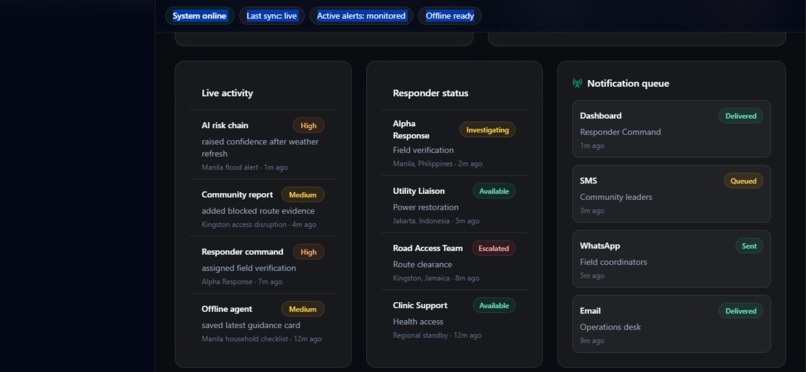Click the Offline ready pill
The height and width of the screenshot is (372, 806).
pyautogui.click(x=450, y=16)
